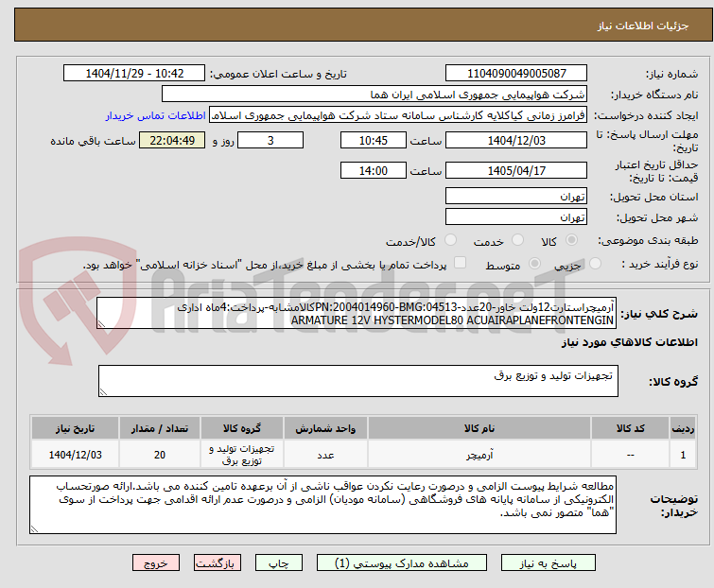Click the کد کالا column header
Viewport: 714px width, 588px height.
pyautogui.click(x=630, y=428)
